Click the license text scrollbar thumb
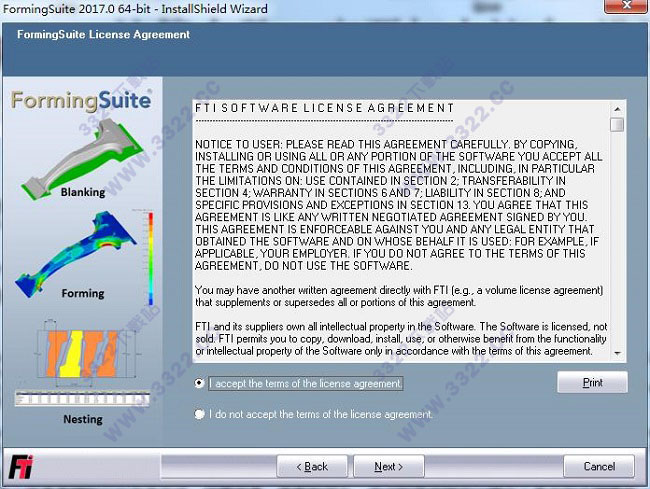The width and height of the screenshot is (650, 489). (617, 124)
